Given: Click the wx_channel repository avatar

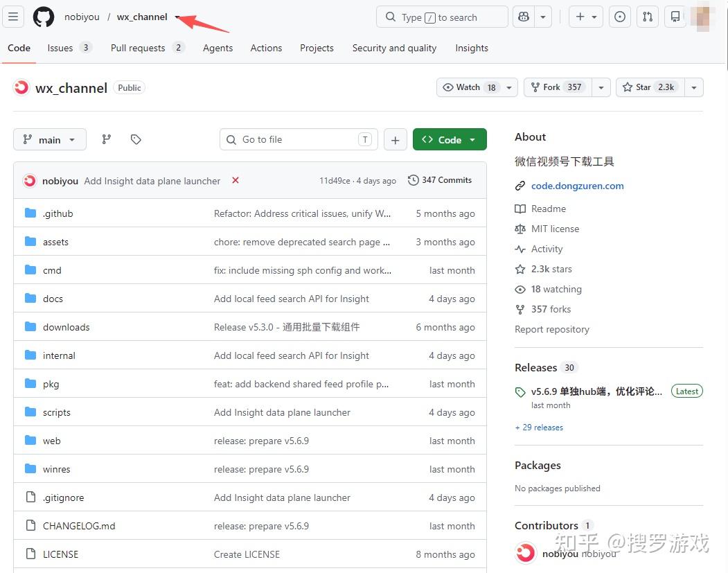Looking at the screenshot, I should click(21, 87).
